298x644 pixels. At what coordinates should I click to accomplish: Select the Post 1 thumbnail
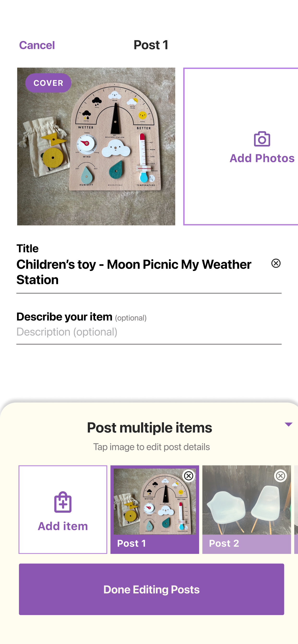click(155, 501)
